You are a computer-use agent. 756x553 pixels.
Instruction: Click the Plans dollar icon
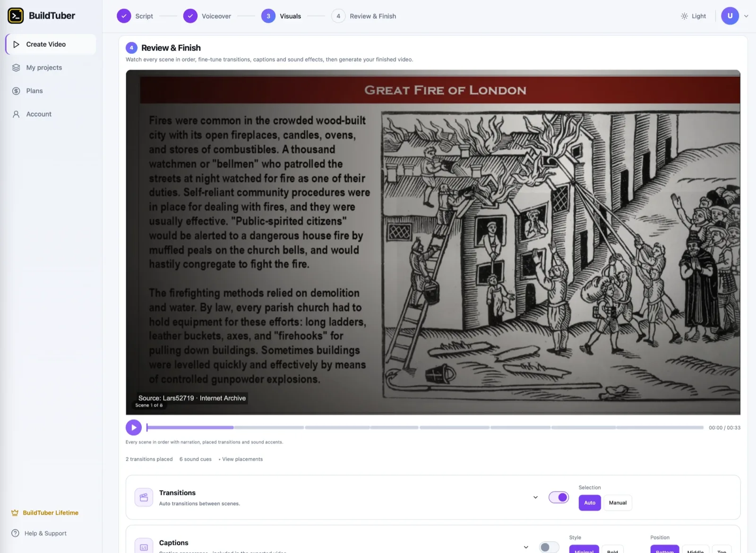[x=16, y=91]
